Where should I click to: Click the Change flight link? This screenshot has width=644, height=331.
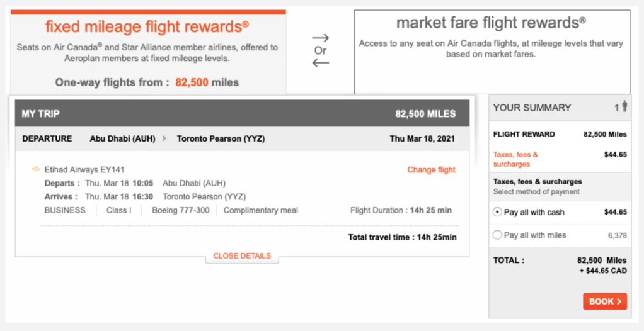point(431,170)
